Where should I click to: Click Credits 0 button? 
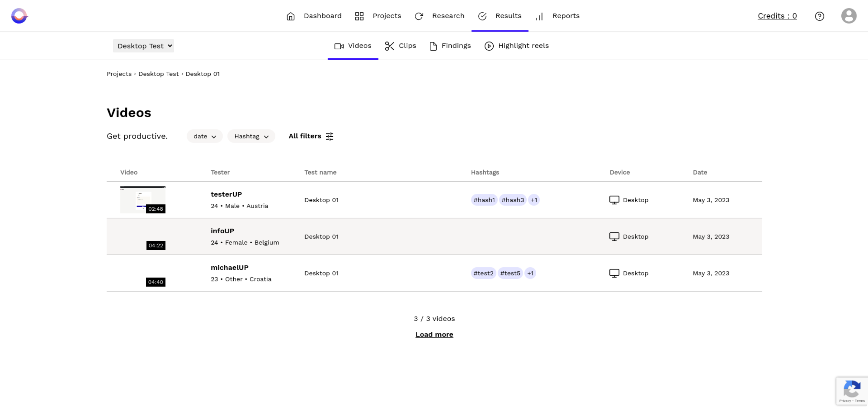777,15
